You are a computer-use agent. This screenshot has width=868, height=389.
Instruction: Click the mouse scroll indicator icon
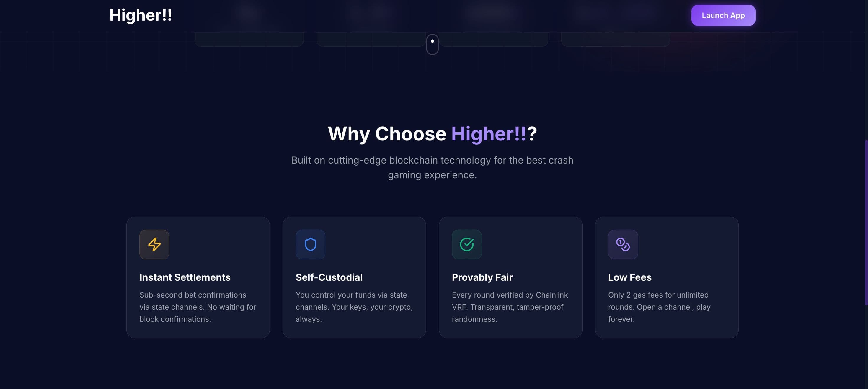tap(432, 44)
